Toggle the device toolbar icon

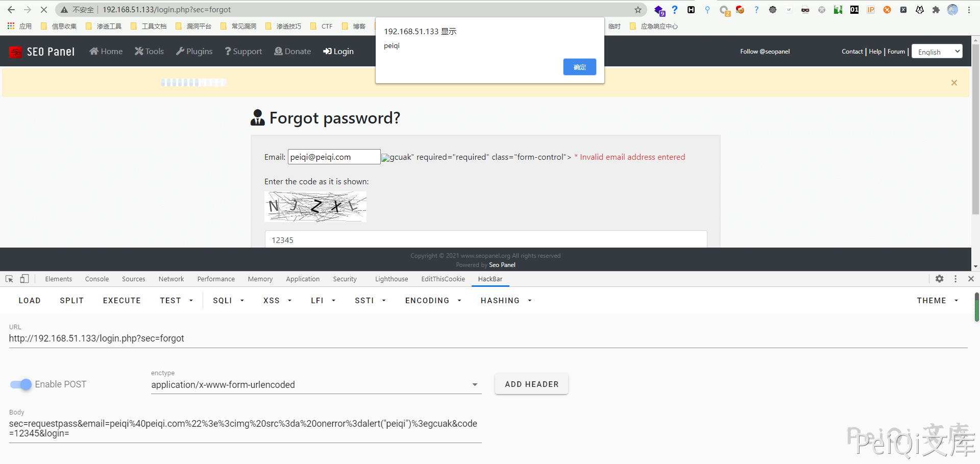pyautogui.click(x=24, y=279)
